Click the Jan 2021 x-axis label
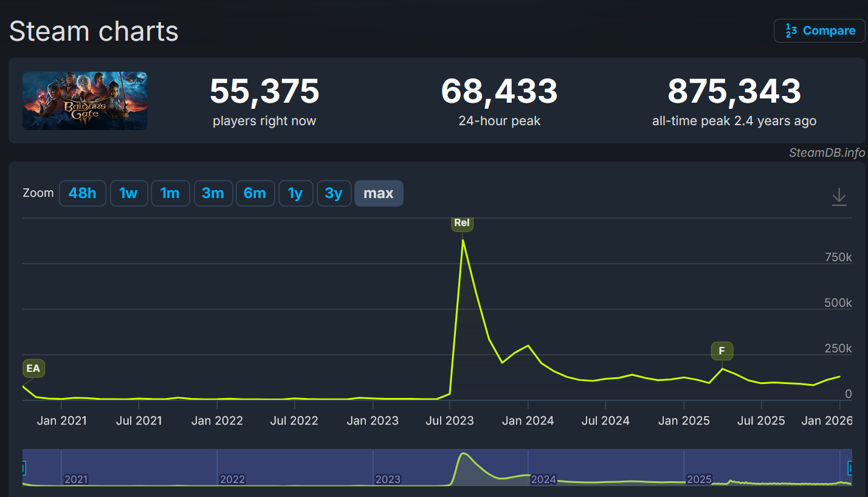The height and width of the screenshot is (497, 868). (x=61, y=420)
